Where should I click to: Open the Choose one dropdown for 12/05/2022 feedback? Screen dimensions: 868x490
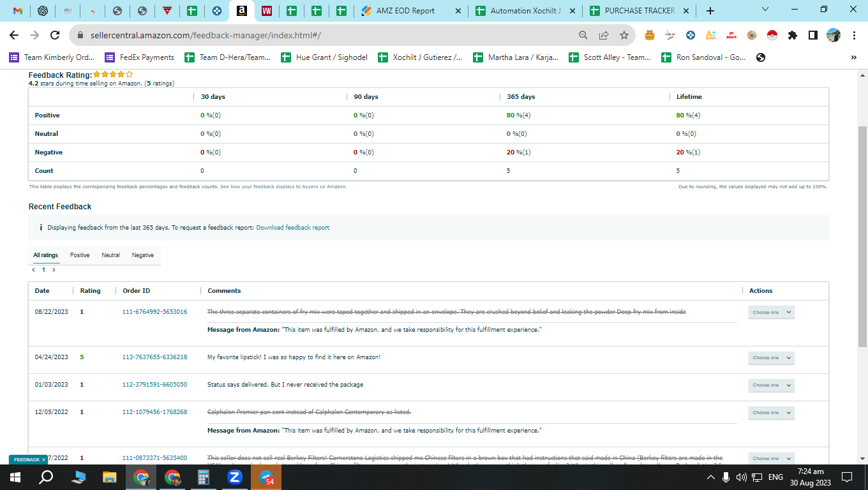[772, 413]
